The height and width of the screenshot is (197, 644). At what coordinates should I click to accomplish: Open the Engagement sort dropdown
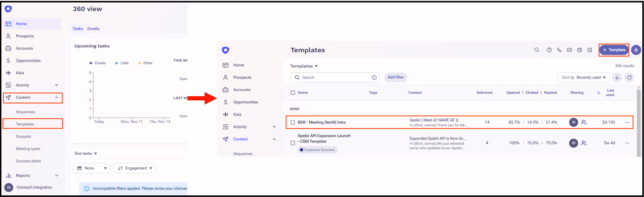pyautogui.click(x=135, y=168)
